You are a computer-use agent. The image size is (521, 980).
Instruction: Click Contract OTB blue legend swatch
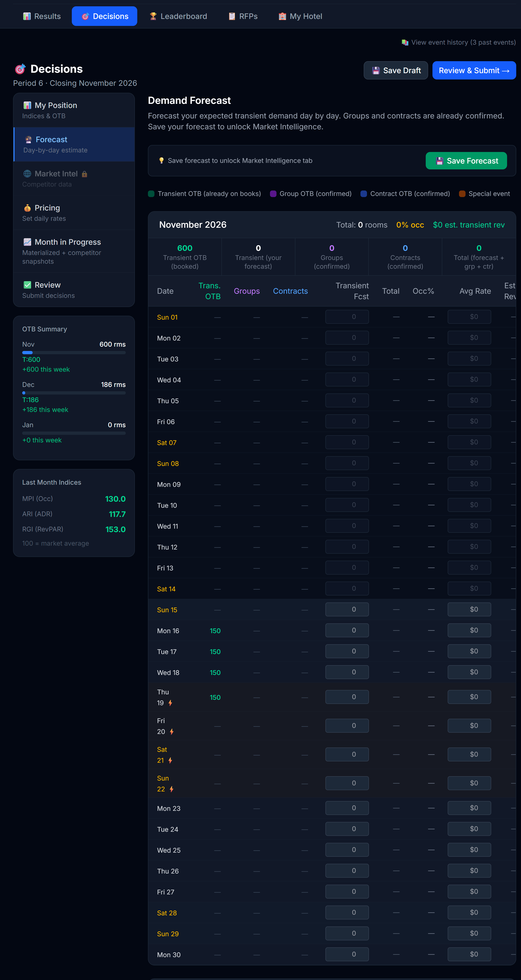pyautogui.click(x=364, y=194)
